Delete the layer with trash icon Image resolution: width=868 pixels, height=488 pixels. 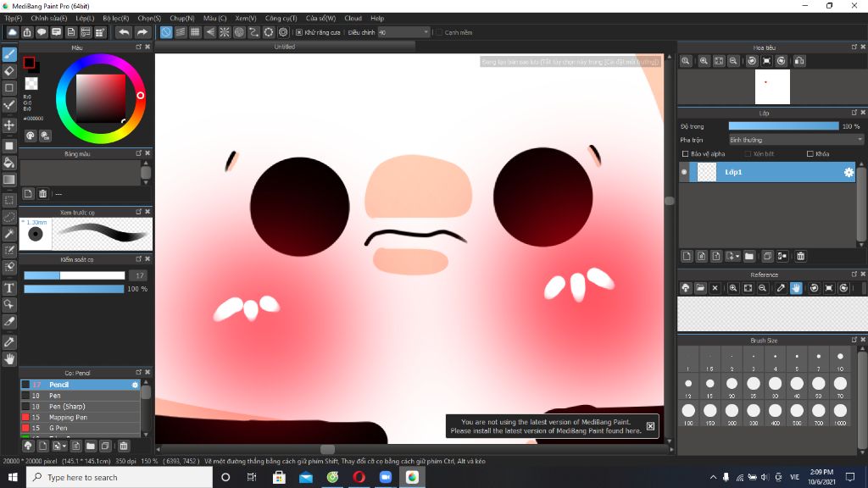(x=800, y=256)
